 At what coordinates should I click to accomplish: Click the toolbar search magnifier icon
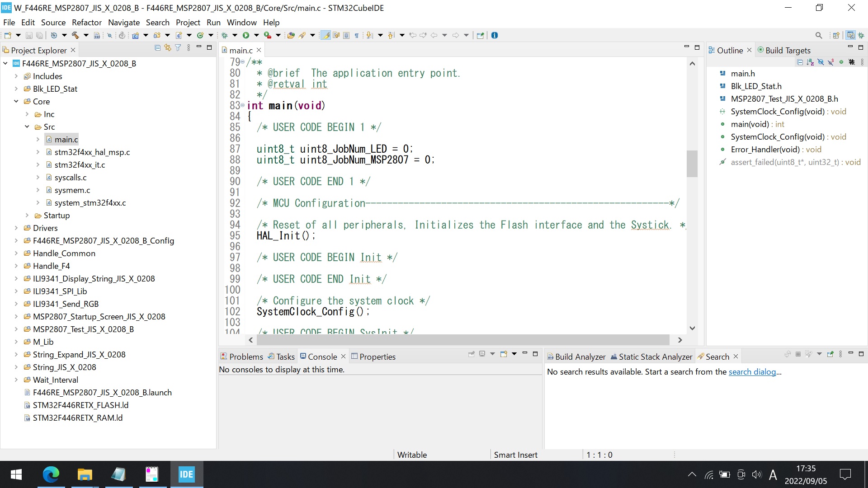(x=819, y=35)
